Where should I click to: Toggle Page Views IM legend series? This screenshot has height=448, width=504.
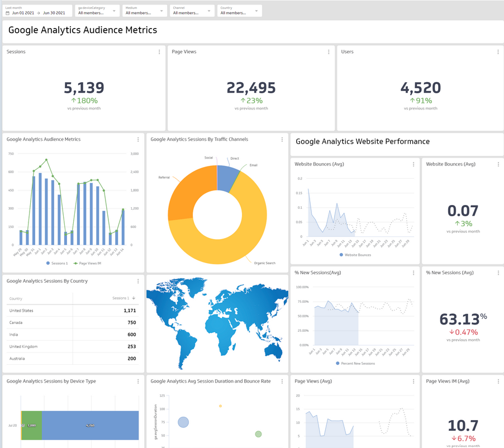click(87, 263)
